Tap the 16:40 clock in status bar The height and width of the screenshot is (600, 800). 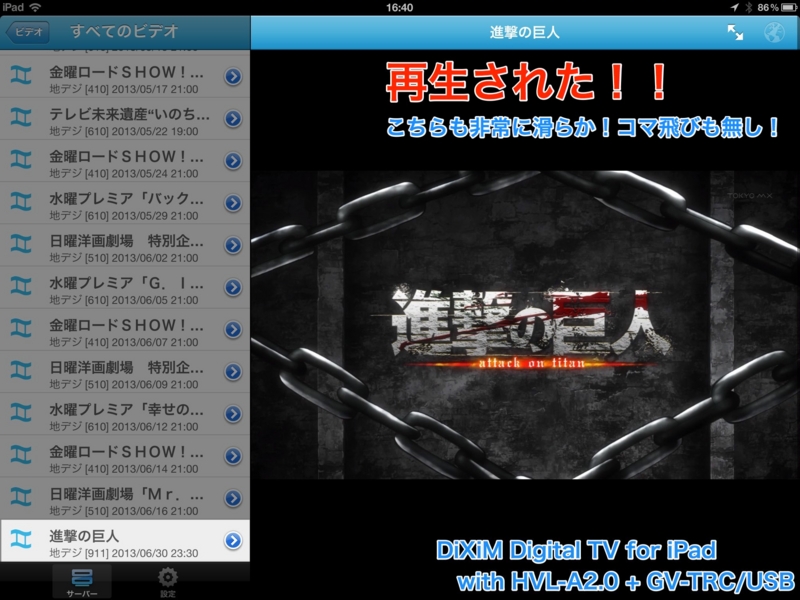point(399,7)
